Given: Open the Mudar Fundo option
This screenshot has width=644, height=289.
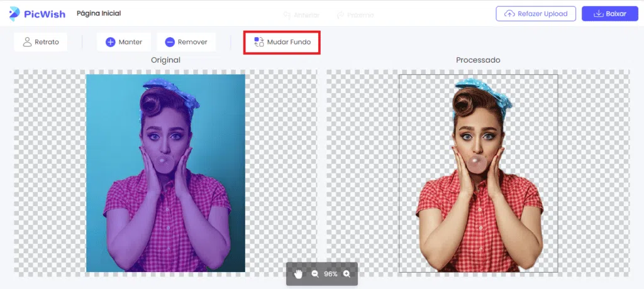Looking at the screenshot, I should (x=282, y=42).
